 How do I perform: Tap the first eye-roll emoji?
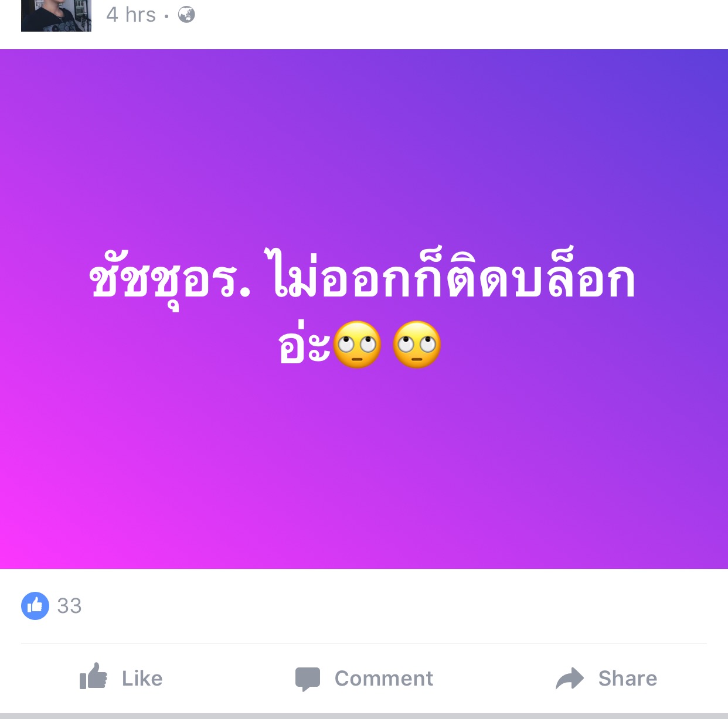pos(358,345)
